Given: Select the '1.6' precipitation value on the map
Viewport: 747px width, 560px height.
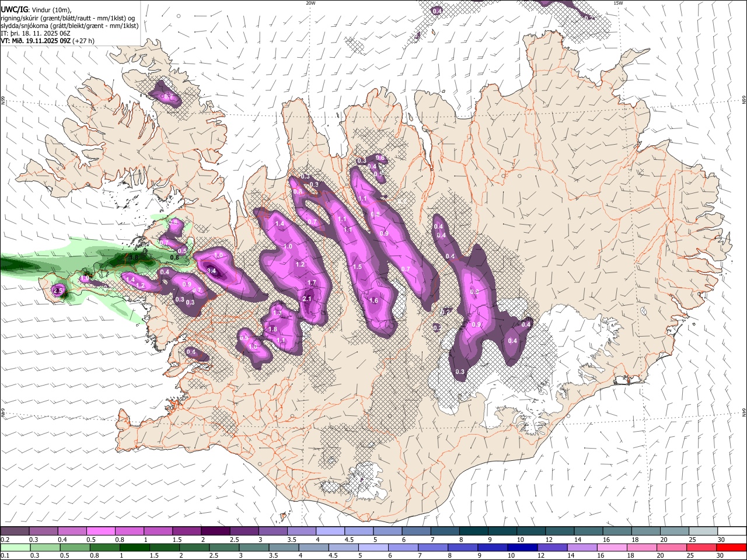Looking at the screenshot, I should click(374, 301).
